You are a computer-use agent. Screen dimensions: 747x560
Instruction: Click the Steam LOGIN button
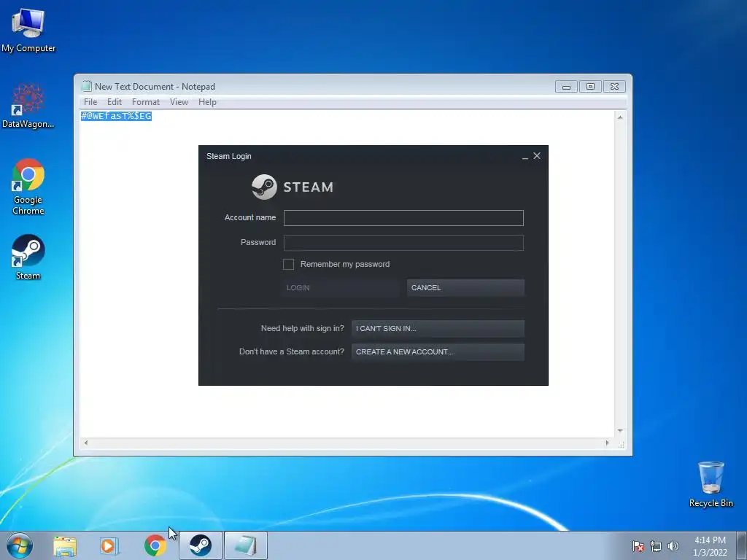pos(340,287)
